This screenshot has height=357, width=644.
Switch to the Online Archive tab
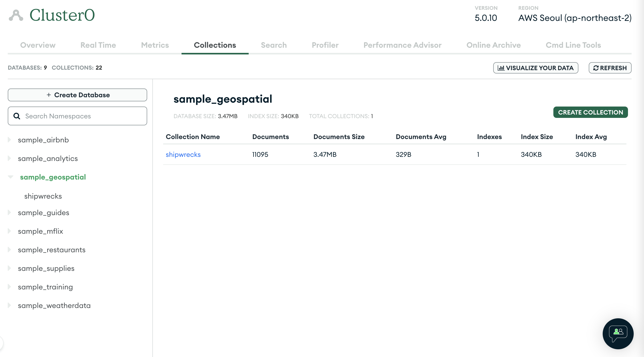(493, 45)
